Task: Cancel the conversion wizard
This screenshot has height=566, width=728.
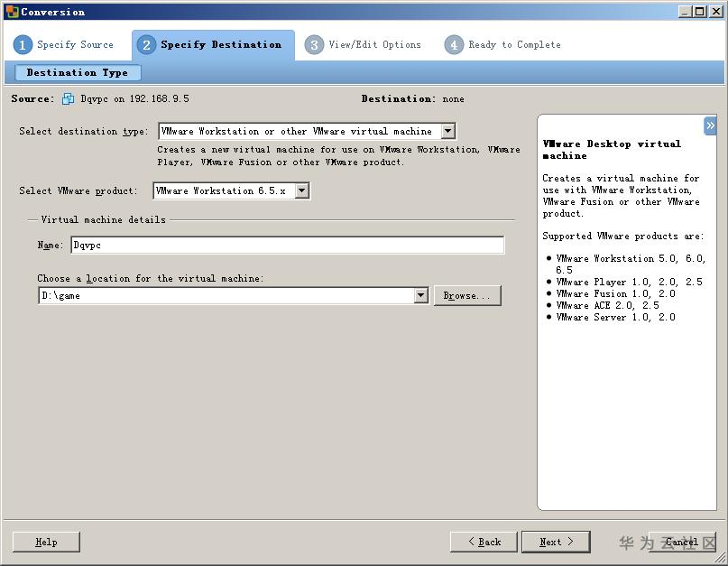Action: (682, 542)
